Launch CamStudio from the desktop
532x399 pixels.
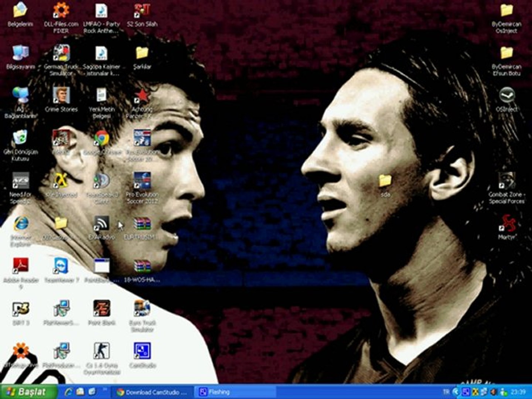click(142, 351)
